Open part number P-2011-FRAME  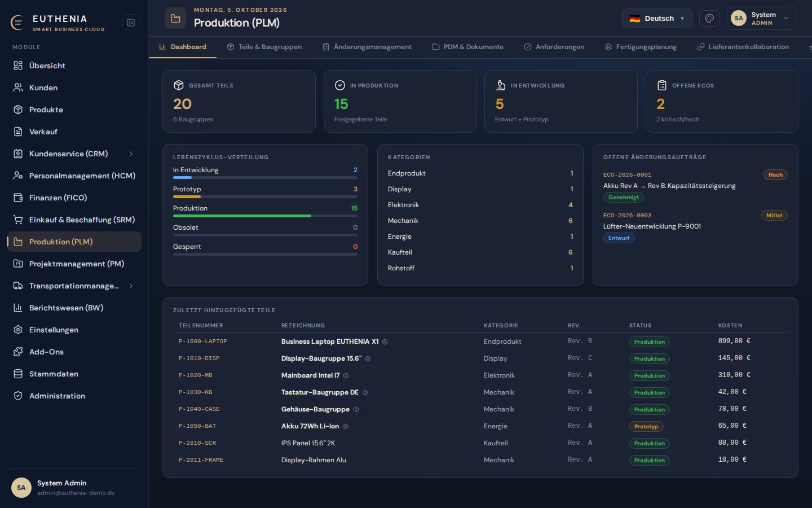201,460
